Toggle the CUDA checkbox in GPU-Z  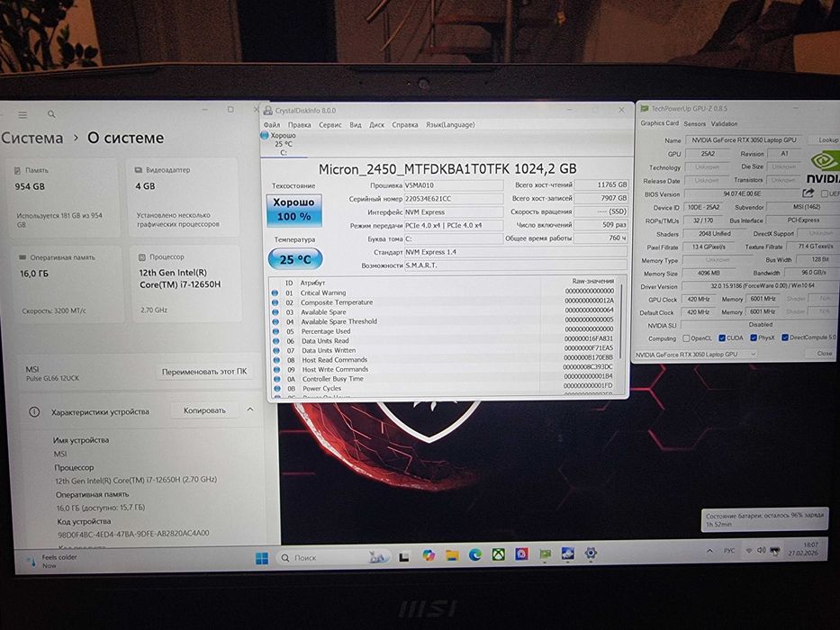point(721,338)
